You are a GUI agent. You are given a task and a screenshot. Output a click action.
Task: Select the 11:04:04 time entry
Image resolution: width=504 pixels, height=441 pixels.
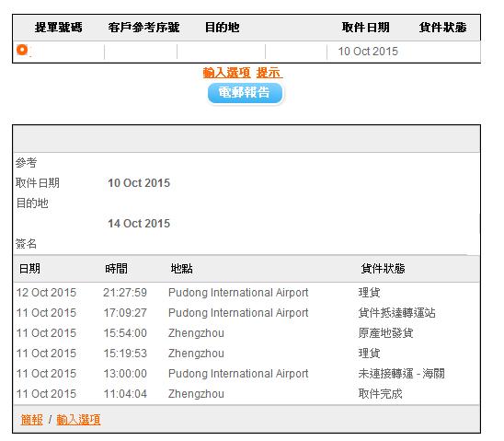[x=125, y=394]
